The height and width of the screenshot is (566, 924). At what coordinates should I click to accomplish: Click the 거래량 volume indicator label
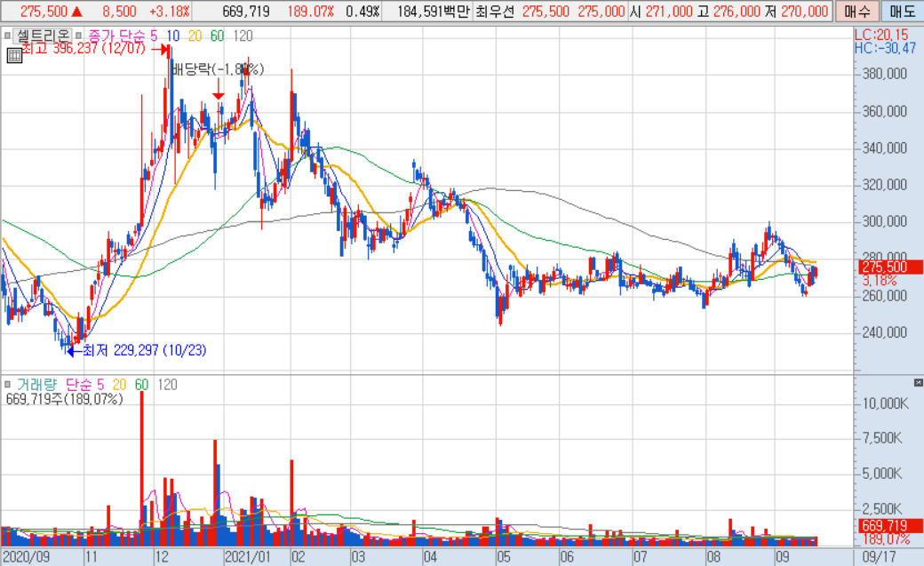point(36,385)
